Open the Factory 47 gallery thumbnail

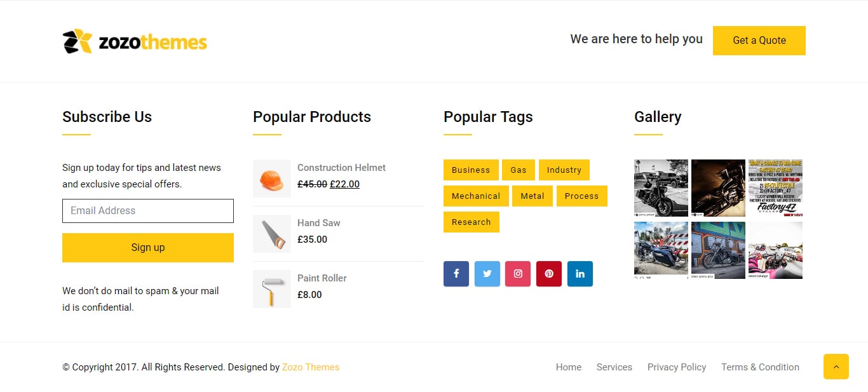[x=775, y=187]
